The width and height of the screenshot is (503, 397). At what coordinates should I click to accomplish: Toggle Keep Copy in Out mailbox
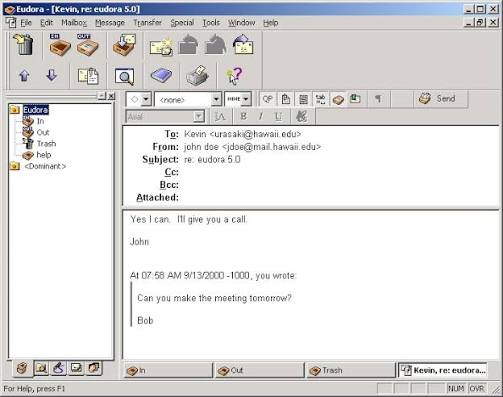[338, 99]
